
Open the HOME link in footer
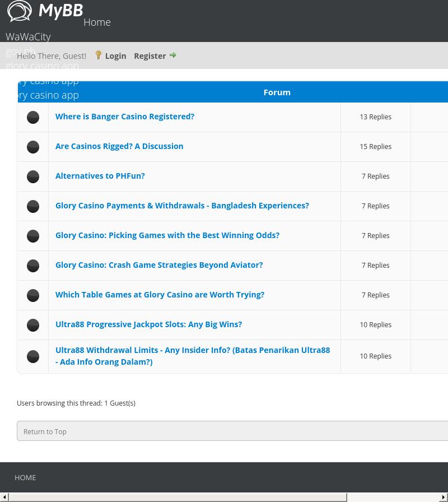(x=25, y=477)
